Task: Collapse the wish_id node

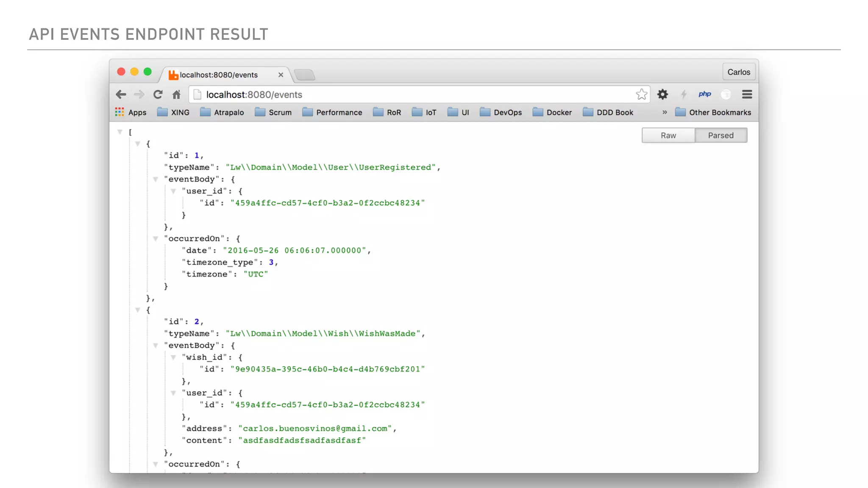Action: point(173,357)
